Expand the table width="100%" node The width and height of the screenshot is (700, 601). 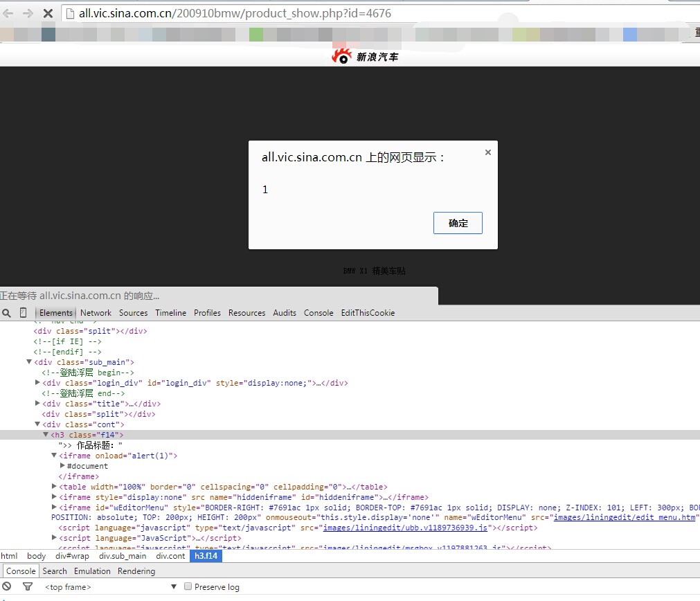pos(54,486)
